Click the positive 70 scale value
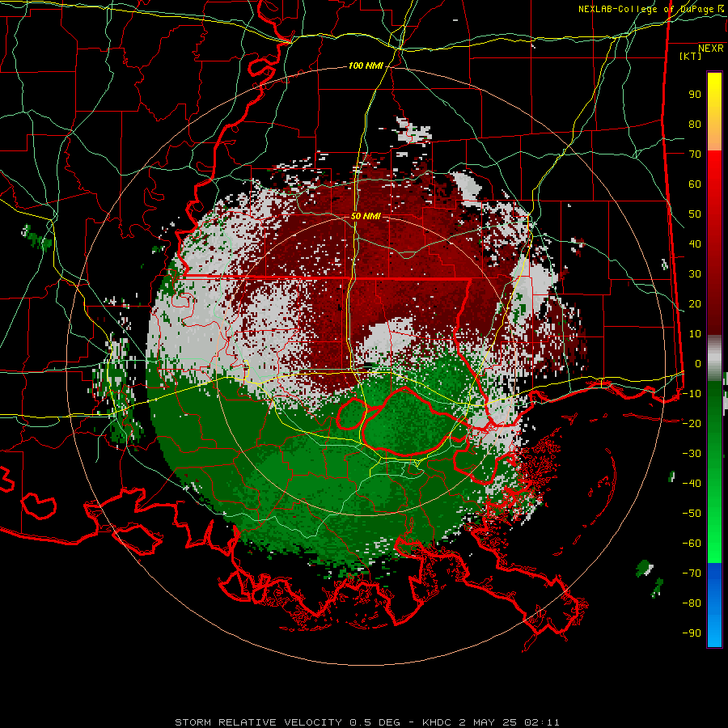 click(x=695, y=154)
